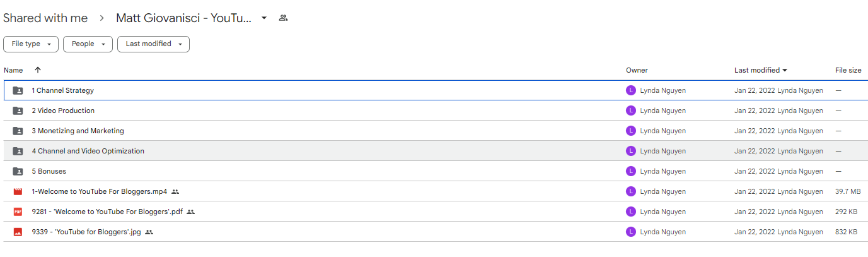This screenshot has width=868, height=257.
Task: Click the Owner column header
Action: (x=637, y=70)
